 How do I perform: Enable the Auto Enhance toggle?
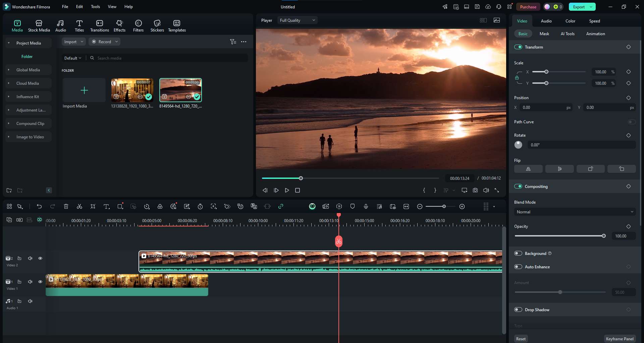(x=518, y=267)
